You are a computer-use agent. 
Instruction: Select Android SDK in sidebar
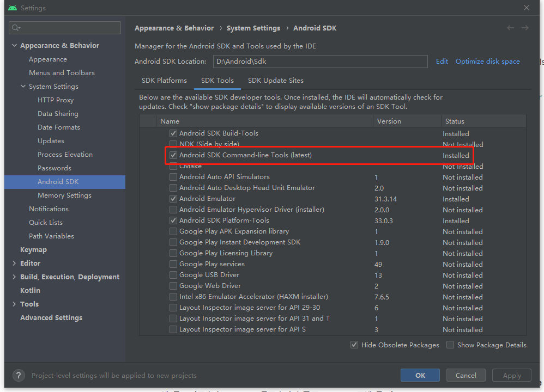[x=65, y=182]
